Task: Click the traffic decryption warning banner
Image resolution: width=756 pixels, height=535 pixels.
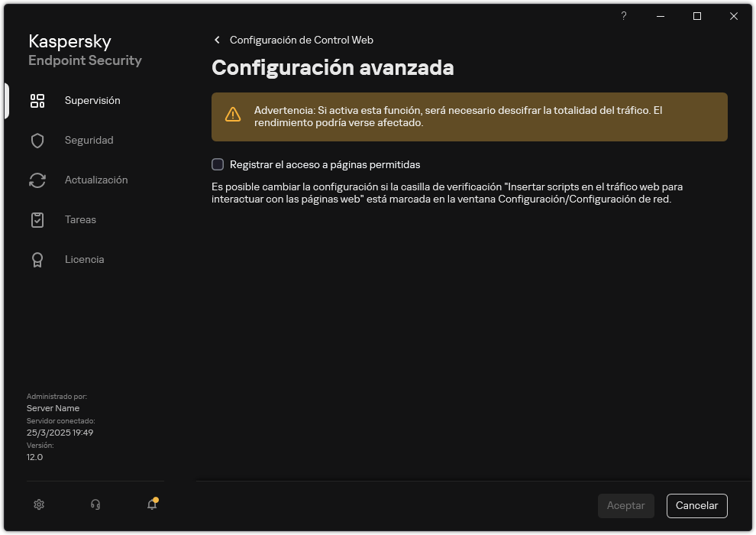Action: pyautogui.click(x=469, y=116)
